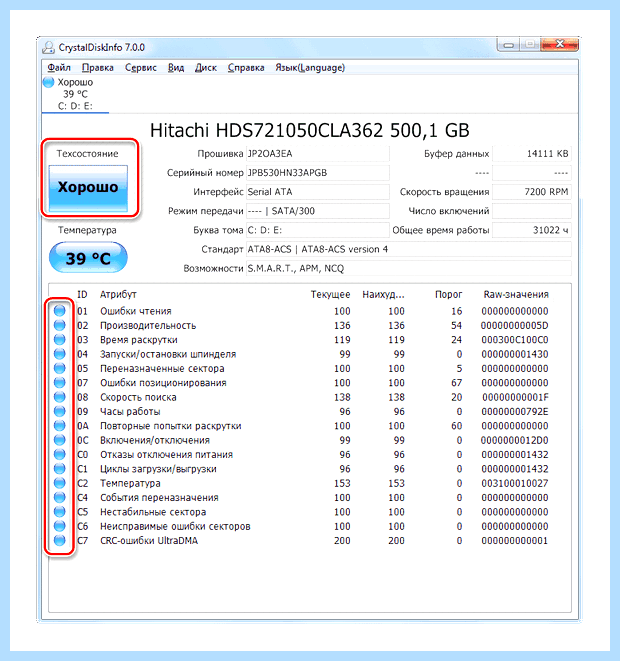Click the Общее время работы value 31022 ч
The width and height of the screenshot is (620, 661).
coord(532,230)
